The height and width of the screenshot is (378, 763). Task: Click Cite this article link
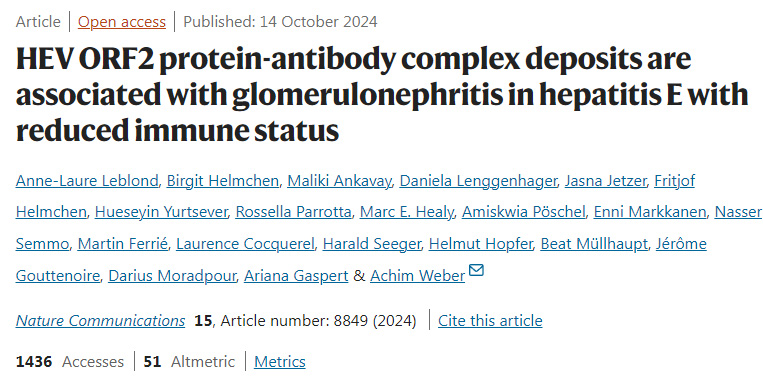[490, 321]
